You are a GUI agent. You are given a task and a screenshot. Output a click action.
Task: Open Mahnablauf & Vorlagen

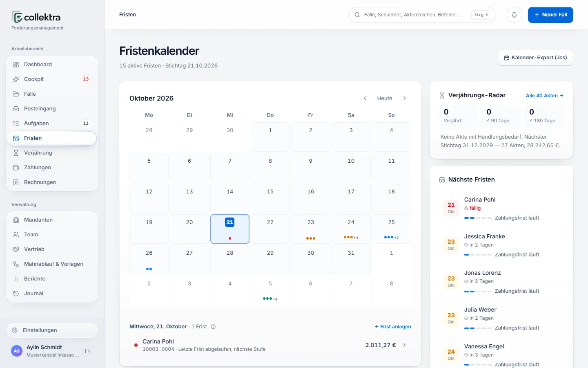coord(52,264)
